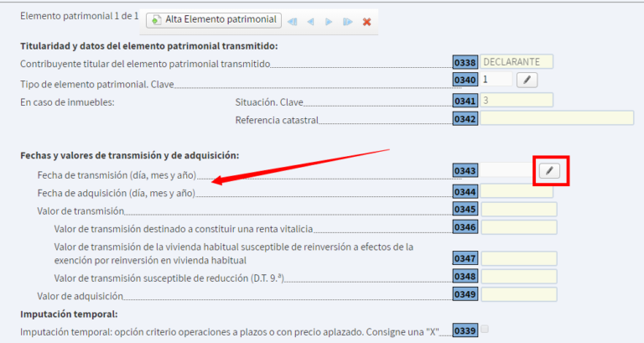The image size is (644, 343).
Task: Click box number label 0340
Action: tap(465, 80)
